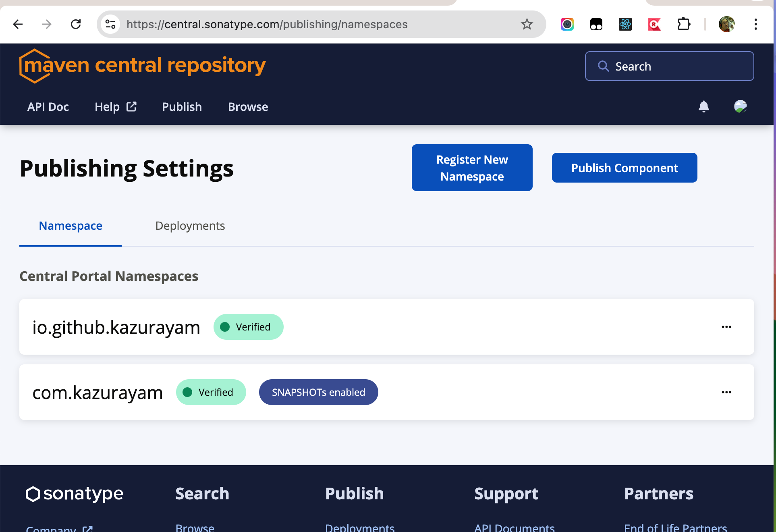
Task: Select the Namespace tab
Action: (x=71, y=226)
